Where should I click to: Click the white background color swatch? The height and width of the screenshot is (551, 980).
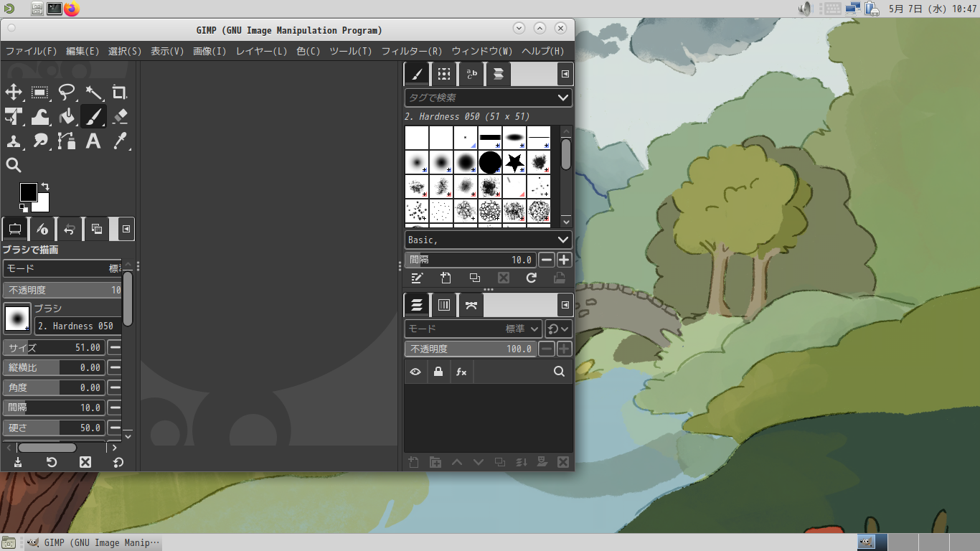[x=44, y=207]
